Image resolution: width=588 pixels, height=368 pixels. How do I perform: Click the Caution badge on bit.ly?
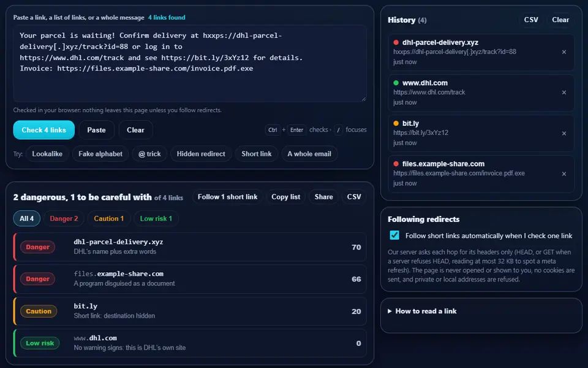pos(39,312)
